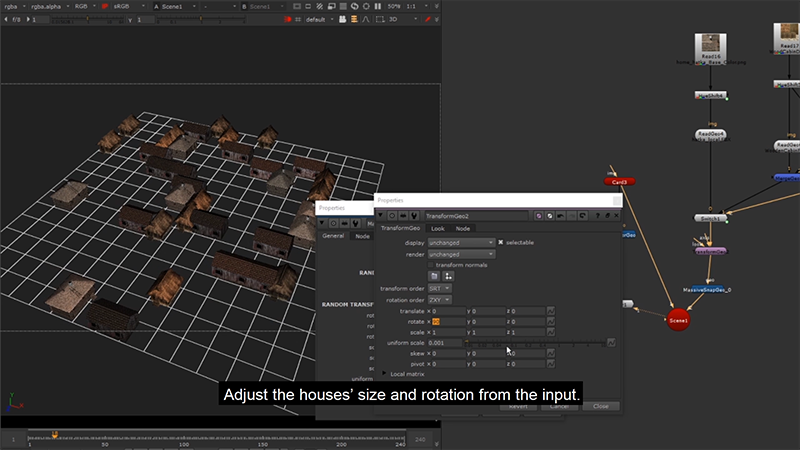Click the animation icon next to rotate
The width and height of the screenshot is (800, 450).
550,321
